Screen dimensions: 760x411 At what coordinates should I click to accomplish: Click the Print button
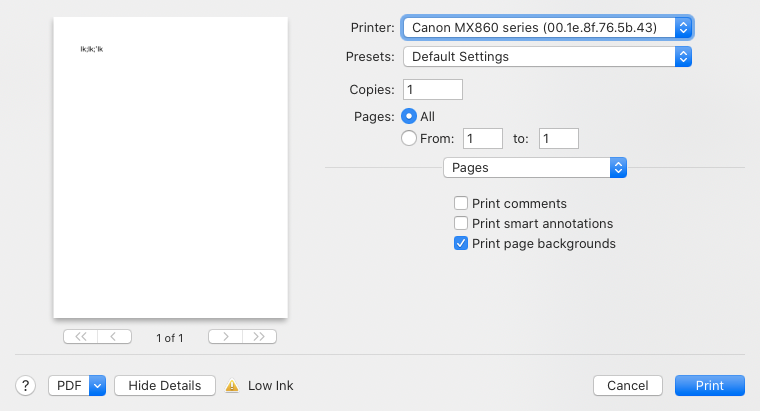coord(710,385)
